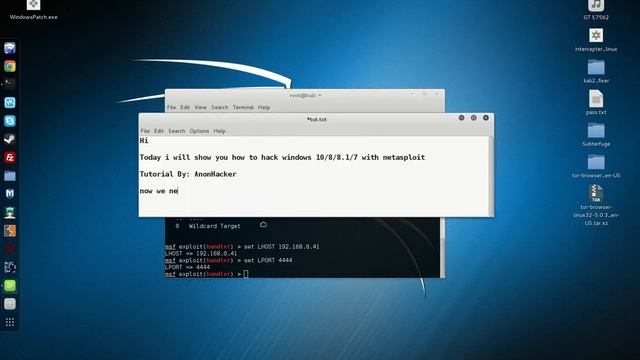Open File menu in the terminal window
Viewport: 640px width, 360px height.
[171, 107]
